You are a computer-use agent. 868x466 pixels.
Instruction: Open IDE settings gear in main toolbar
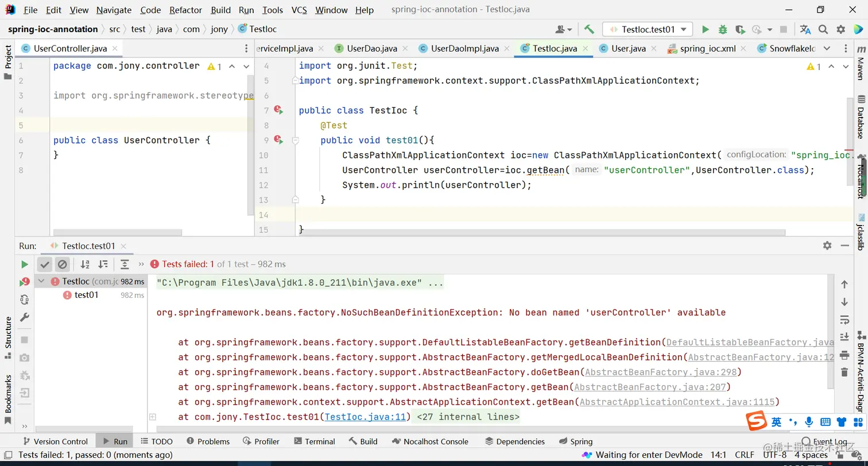(x=841, y=29)
